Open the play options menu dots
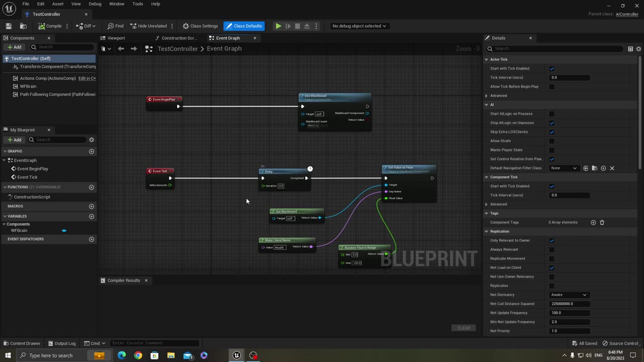The width and height of the screenshot is (644, 362). pyautogui.click(x=316, y=26)
